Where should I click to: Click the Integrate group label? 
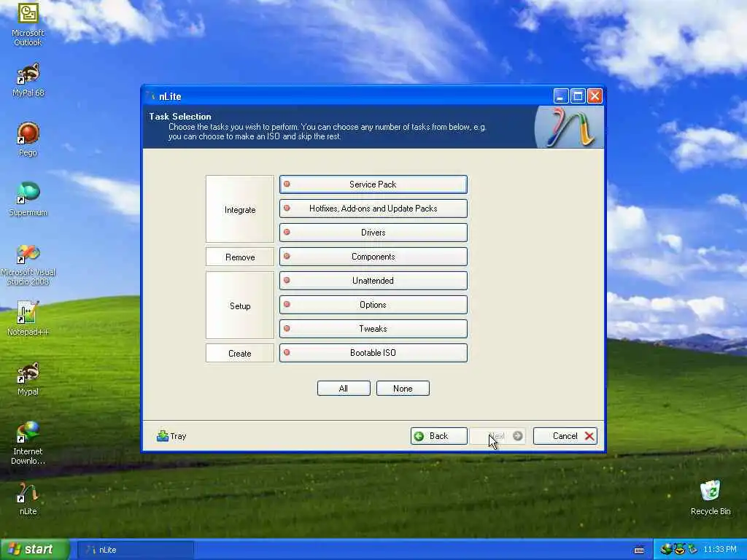[239, 209]
